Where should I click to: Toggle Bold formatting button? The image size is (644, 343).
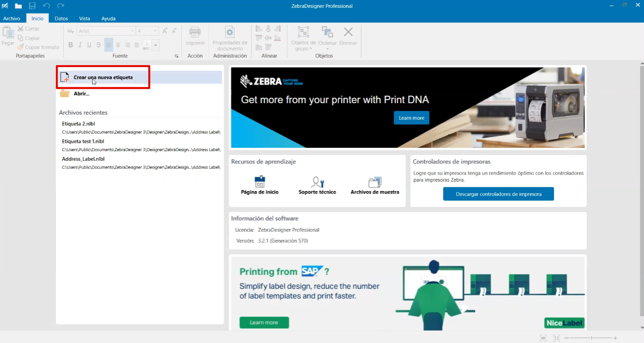tap(71, 45)
